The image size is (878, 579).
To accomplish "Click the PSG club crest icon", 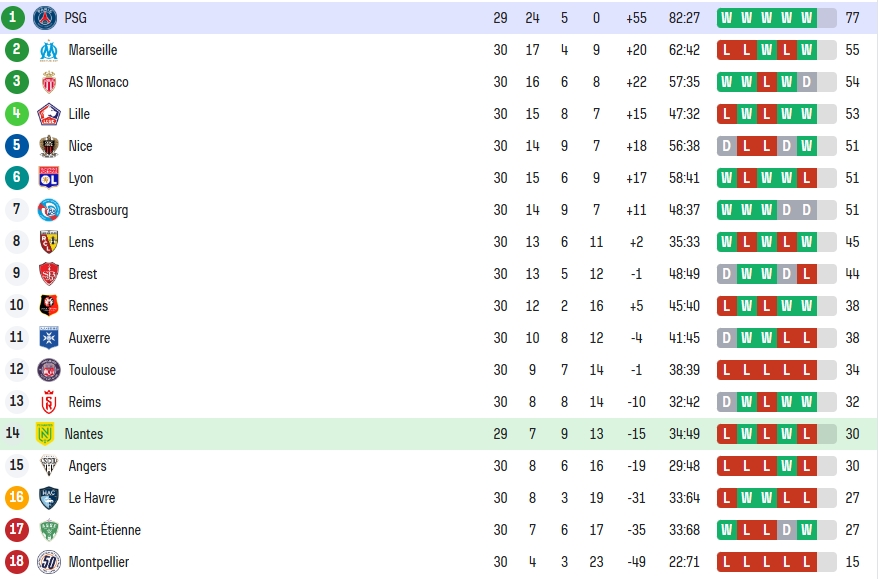I will point(45,18).
